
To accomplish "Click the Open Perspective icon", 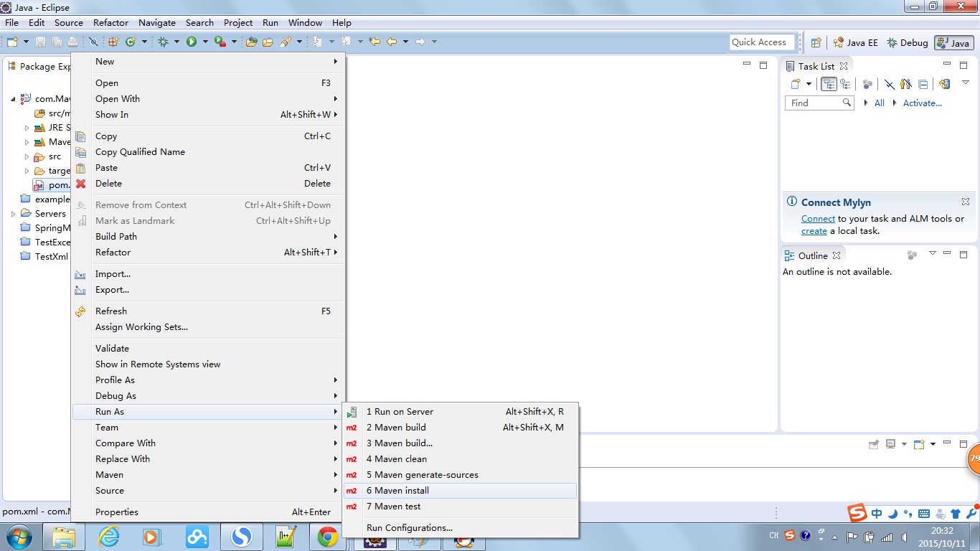I will coord(816,42).
